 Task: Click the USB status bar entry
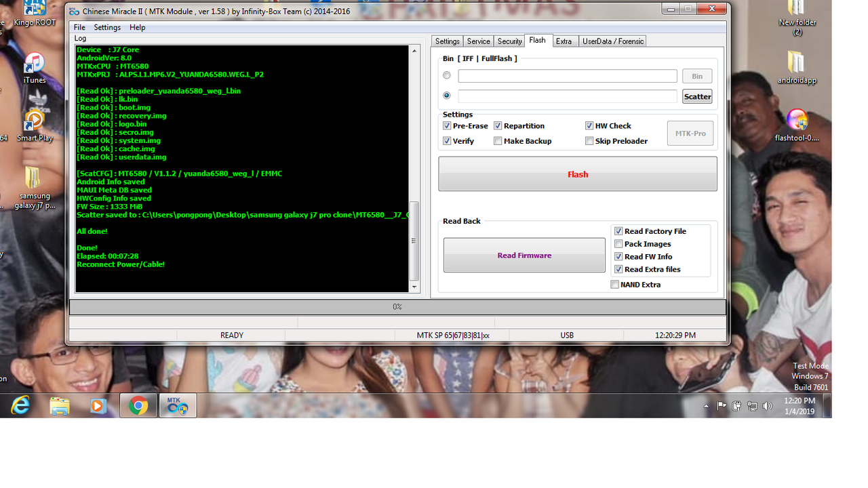point(567,335)
